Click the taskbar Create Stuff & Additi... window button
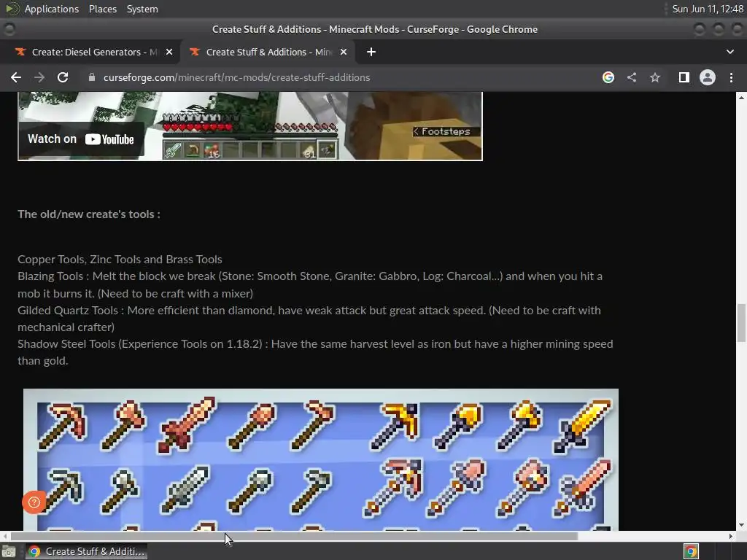This screenshot has height=560, width=747. [x=86, y=551]
